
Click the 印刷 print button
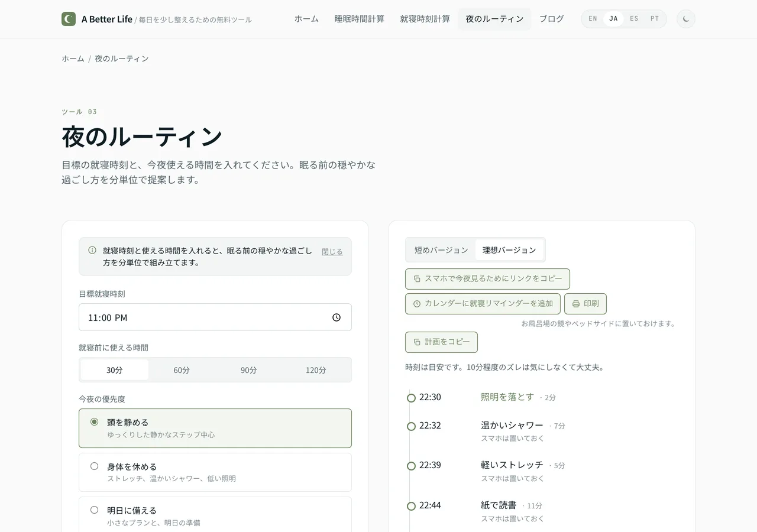click(x=585, y=304)
